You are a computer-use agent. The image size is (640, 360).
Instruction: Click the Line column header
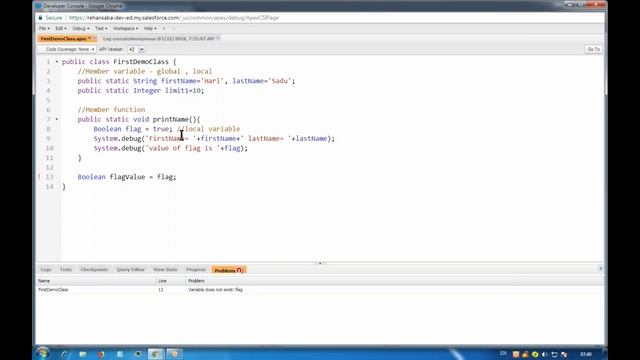click(170, 281)
